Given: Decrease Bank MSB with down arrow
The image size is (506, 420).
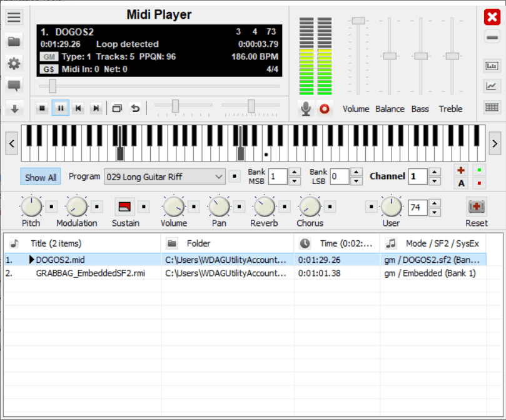Looking at the screenshot, I should click(295, 181).
